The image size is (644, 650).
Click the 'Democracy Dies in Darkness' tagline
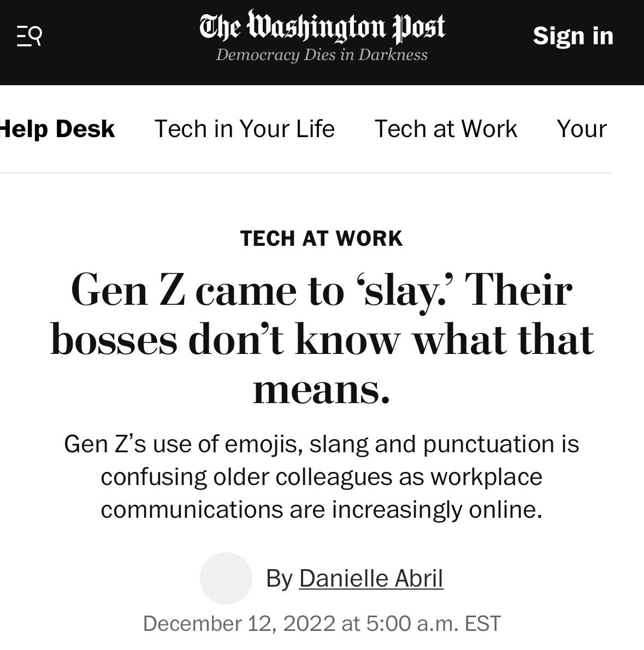[x=322, y=55]
